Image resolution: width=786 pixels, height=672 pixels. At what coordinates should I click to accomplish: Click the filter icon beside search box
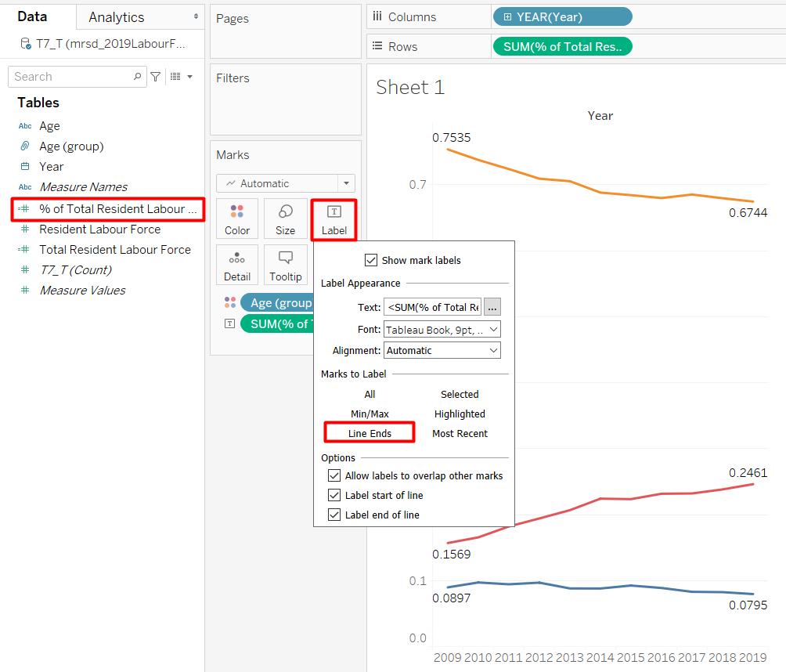pyautogui.click(x=156, y=77)
